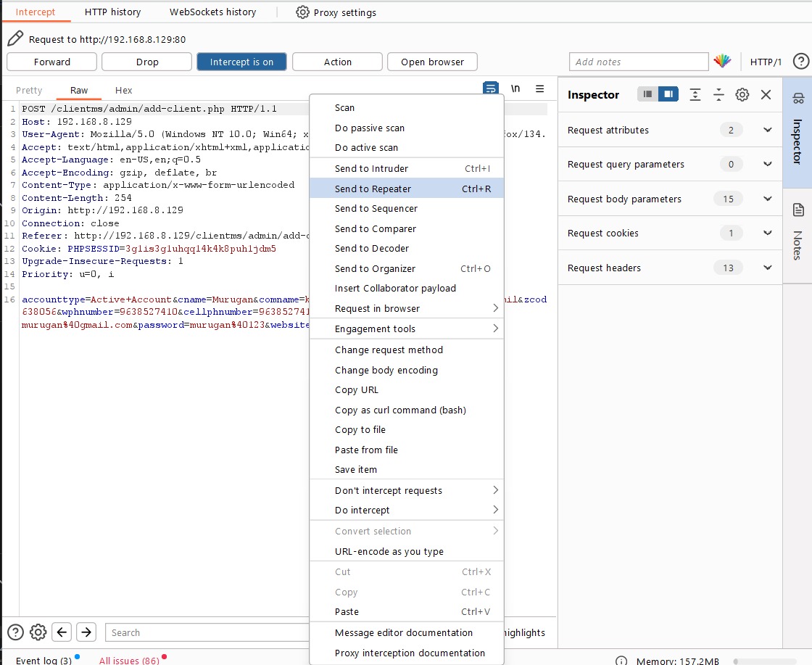Viewport: 812px width, 665px height.
Task: Open the help question mark near HTTP/1
Action: pos(800,62)
